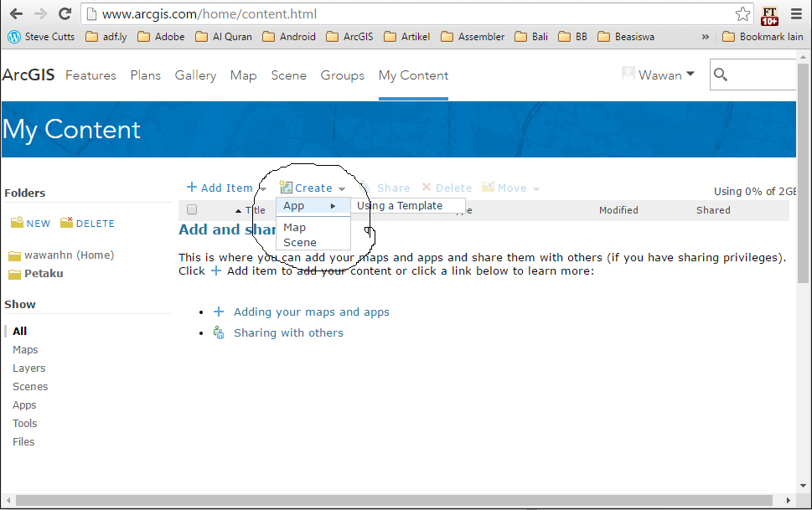Image resolution: width=812 pixels, height=510 pixels.
Task: Go back with browser back arrow
Action: click(x=16, y=14)
